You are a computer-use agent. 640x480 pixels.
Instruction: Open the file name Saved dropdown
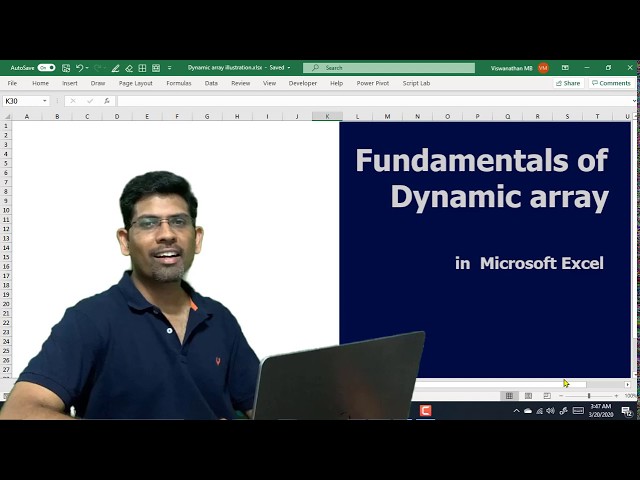tap(289, 68)
